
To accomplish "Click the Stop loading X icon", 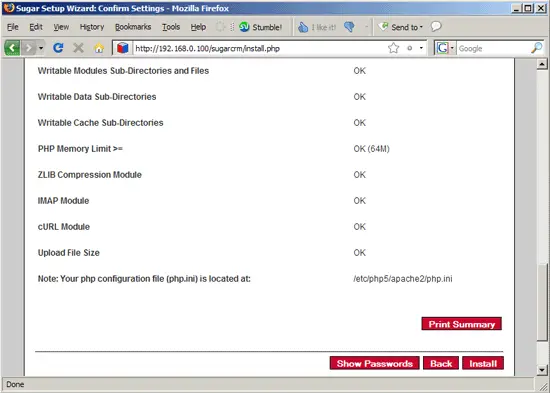I will pos(79,48).
